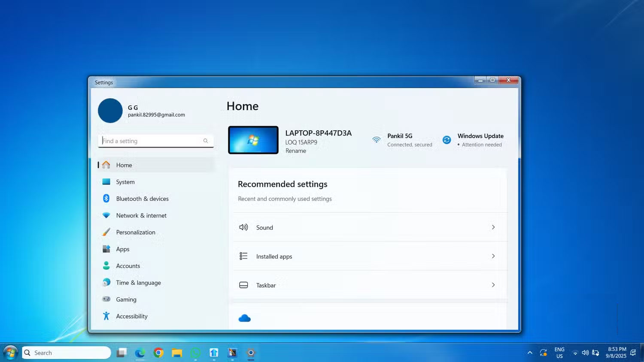Click the Windows Update sync icon

447,140
